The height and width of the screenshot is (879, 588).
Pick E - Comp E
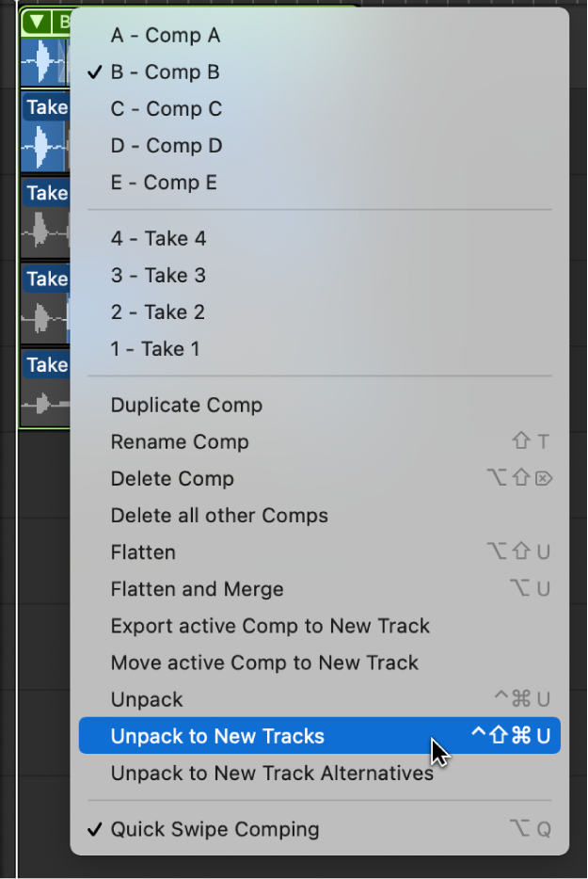click(x=164, y=183)
